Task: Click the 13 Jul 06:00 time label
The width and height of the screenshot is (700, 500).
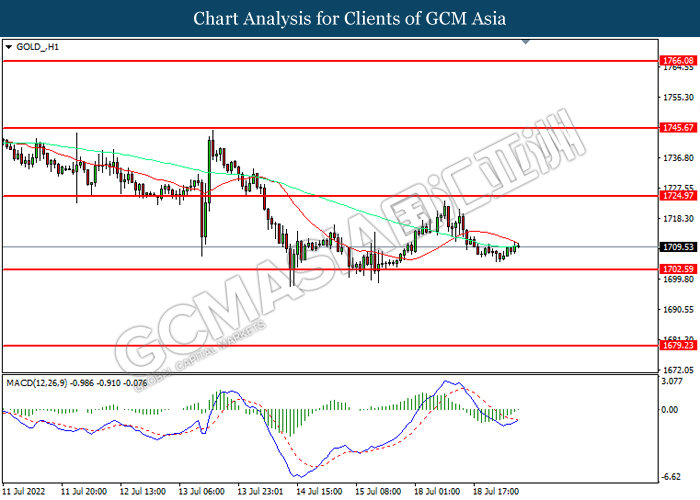Action: (201, 492)
